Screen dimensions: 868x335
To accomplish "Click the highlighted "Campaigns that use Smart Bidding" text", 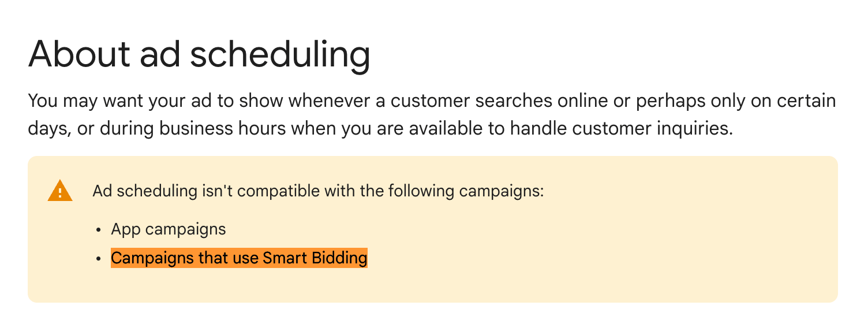I will (x=239, y=258).
